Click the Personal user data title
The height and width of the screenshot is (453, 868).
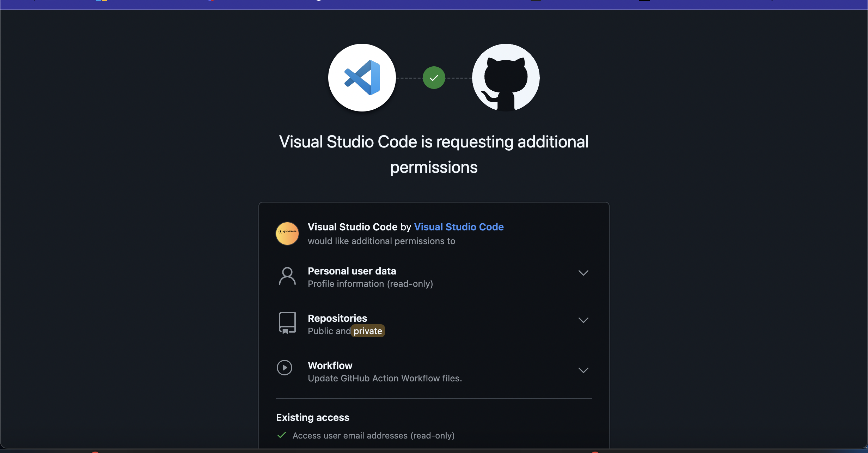(x=352, y=271)
